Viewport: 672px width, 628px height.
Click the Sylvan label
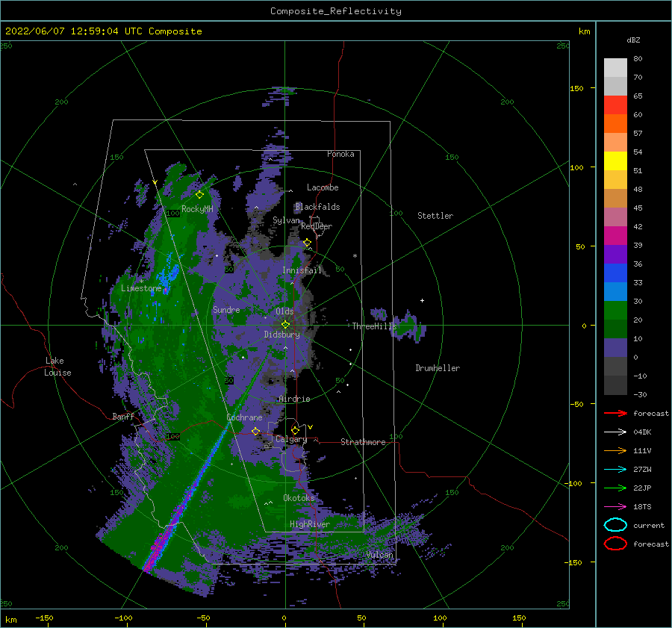point(286,220)
